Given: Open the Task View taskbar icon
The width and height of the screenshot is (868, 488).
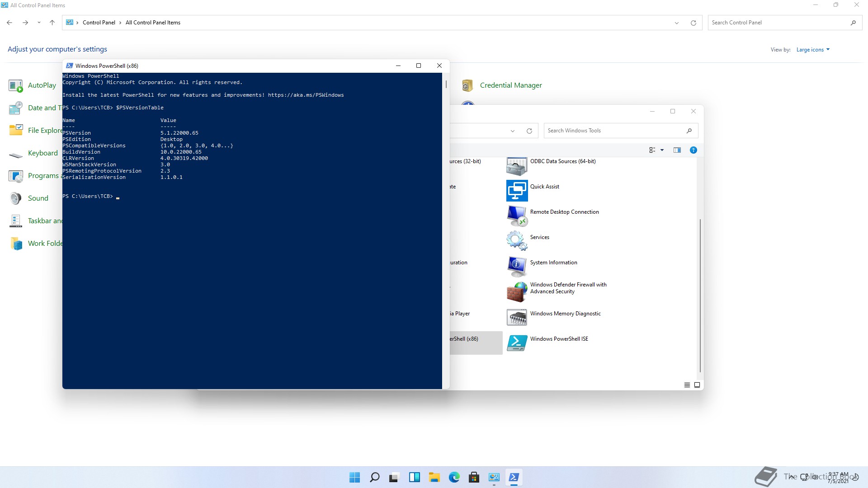Looking at the screenshot, I should [394, 477].
